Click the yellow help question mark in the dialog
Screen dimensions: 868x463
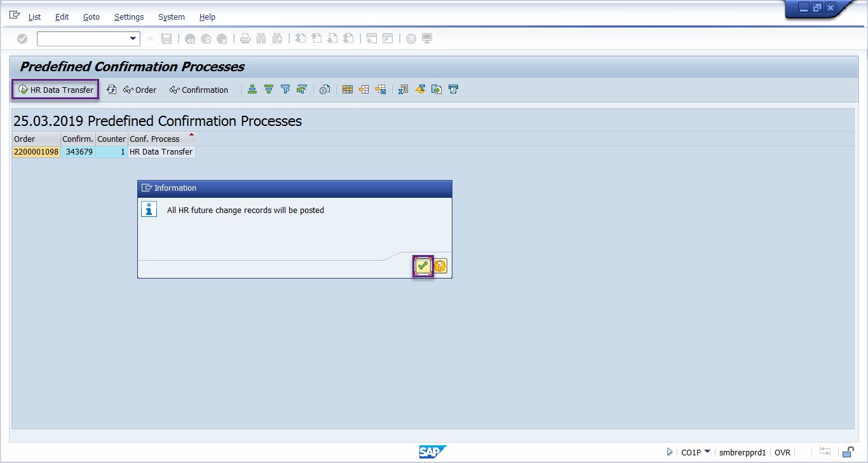coord(440,266)
